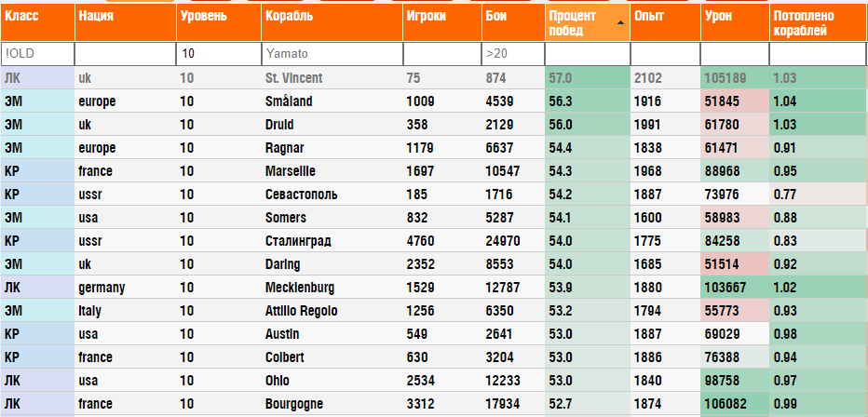
Task: Focus the Процент побед filter field
Action: coord(588,54)
